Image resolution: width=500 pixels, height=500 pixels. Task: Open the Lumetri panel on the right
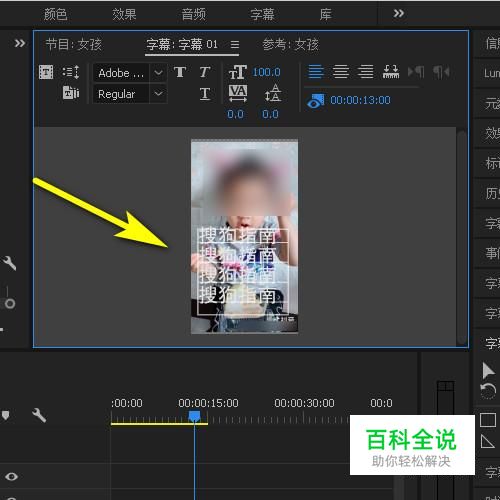pyautogui.click(x=492, y=73)
